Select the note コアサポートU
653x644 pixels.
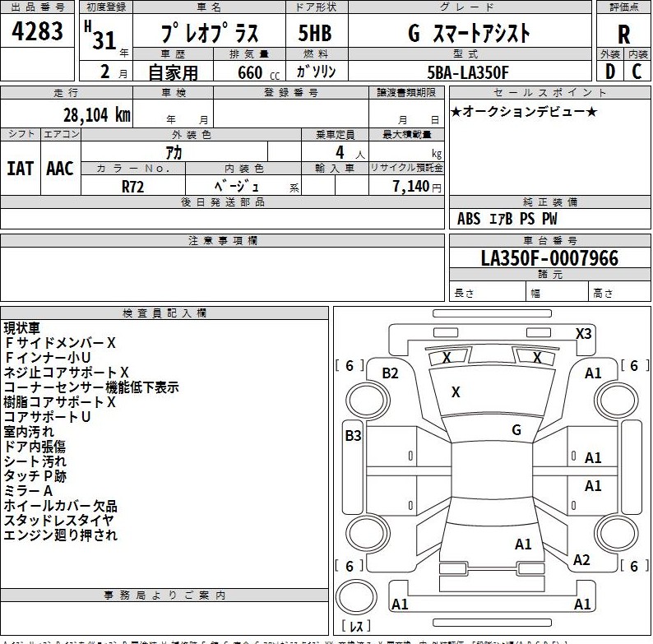pyautogui.click(x=47, y=417)
